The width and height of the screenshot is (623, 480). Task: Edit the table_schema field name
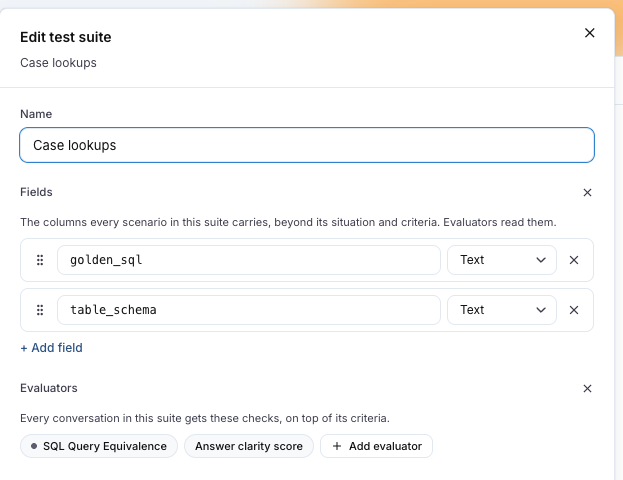pyautogui.click(x=249, y=310)
